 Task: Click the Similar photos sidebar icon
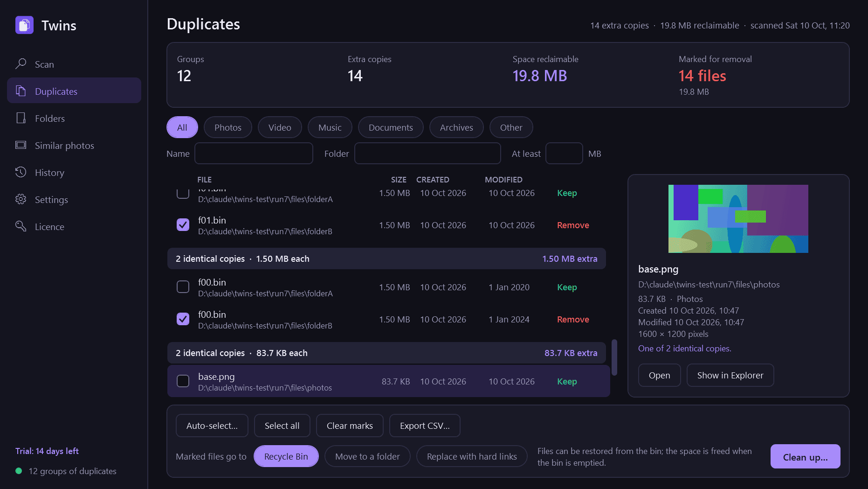[21, 145]
